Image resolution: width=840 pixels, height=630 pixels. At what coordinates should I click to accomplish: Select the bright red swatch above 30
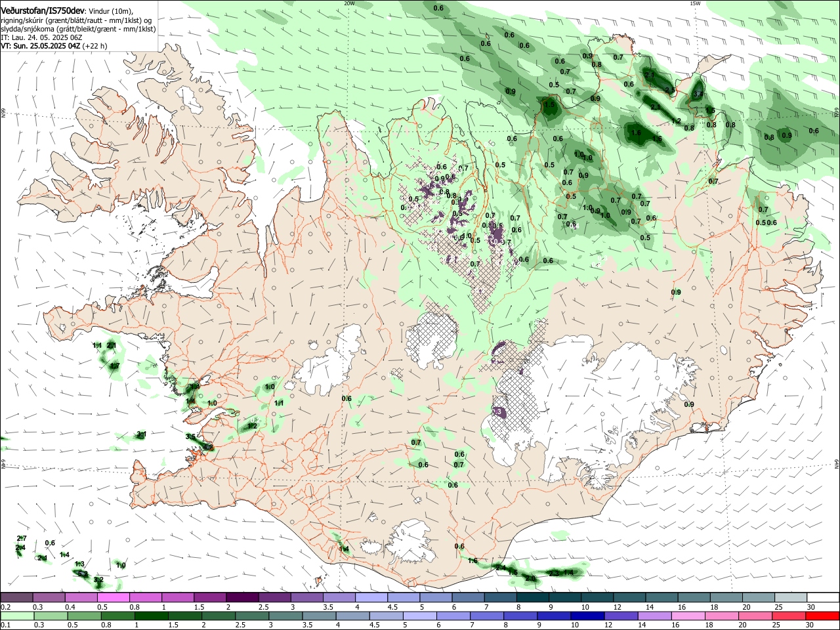point(823,616)
